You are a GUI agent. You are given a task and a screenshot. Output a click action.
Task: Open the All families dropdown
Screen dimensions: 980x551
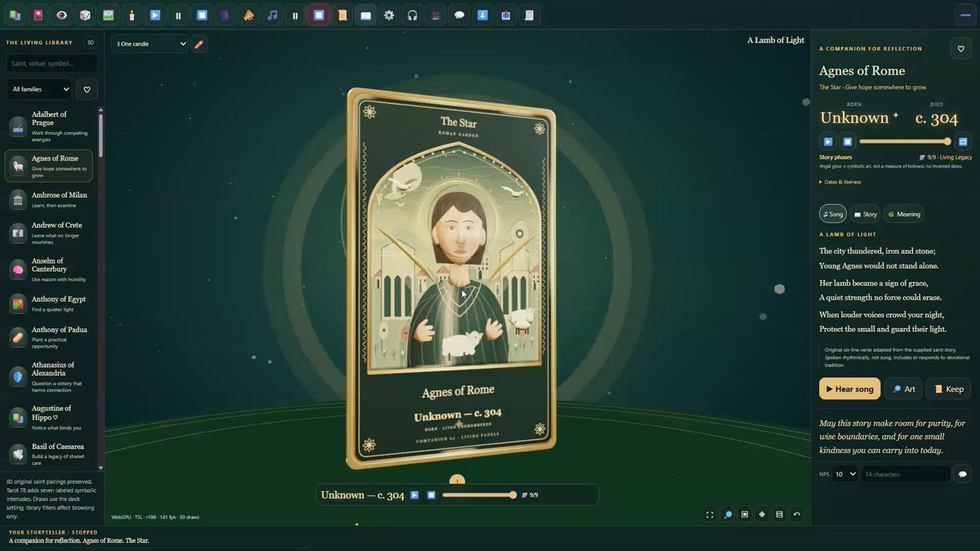click(x=39, y=89)
